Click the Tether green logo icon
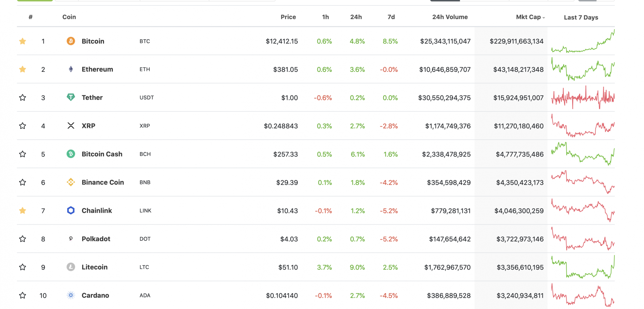The height and width of the screenshot is (309, 644). click(x=71, y=97)
